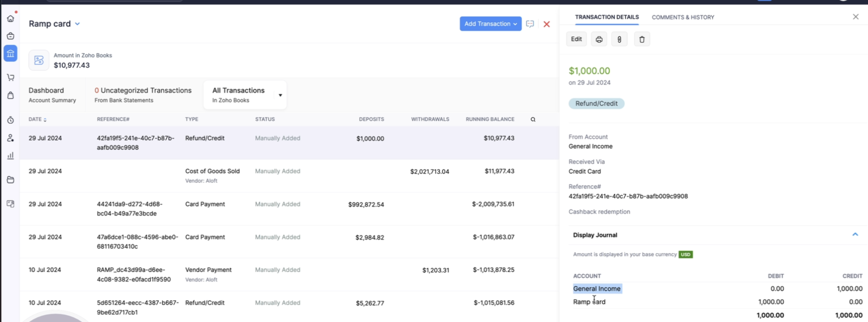
Task: Open the Dashboard Account Summary tab
Action: click(52, 95)
